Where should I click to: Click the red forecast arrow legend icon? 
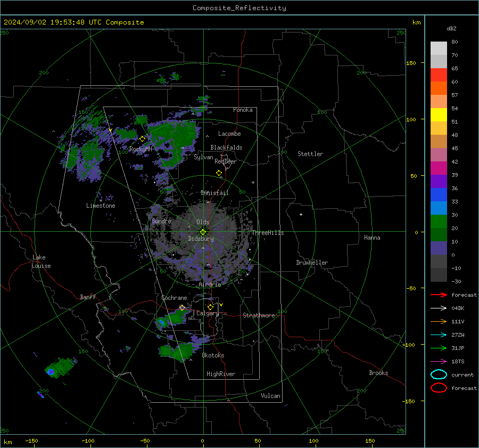[x=439, y=295]
